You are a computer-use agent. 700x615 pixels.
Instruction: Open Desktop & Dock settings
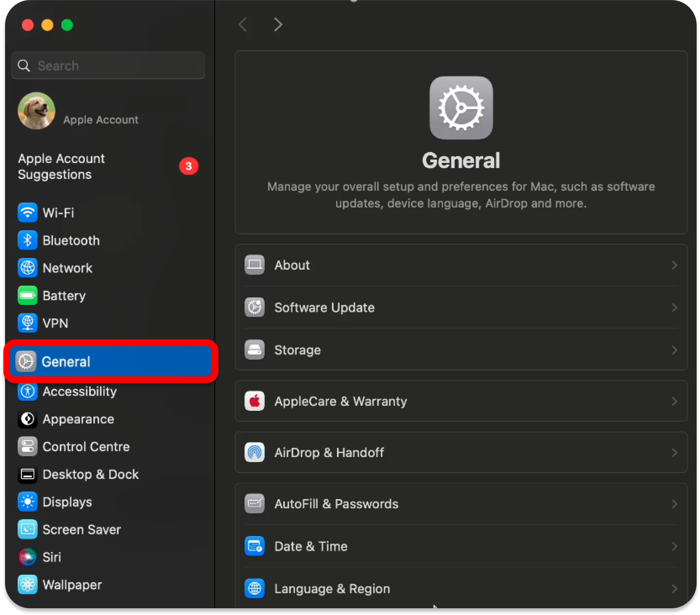tap(90, 474)
